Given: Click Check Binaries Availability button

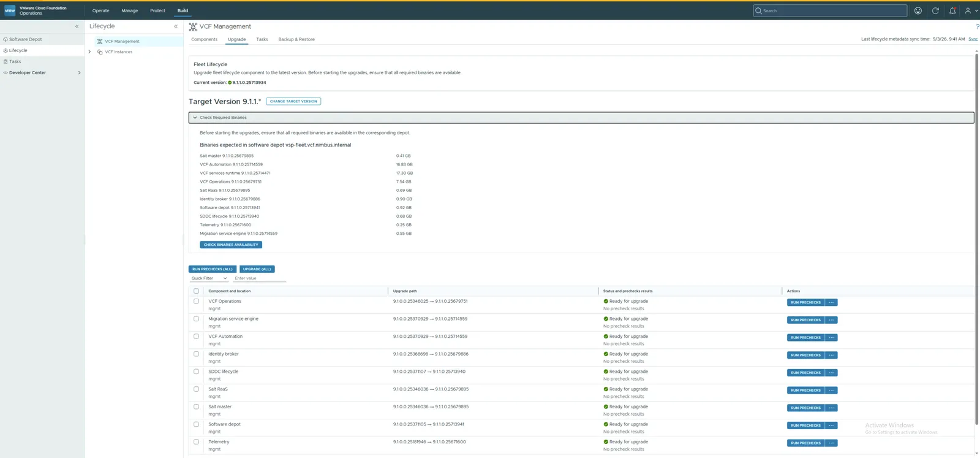Looking at the screenshot, I should [231, 245].
